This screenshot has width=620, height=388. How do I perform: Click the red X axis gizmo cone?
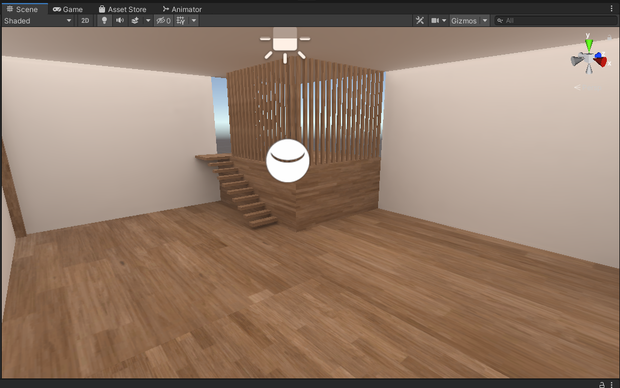point(601,62)
